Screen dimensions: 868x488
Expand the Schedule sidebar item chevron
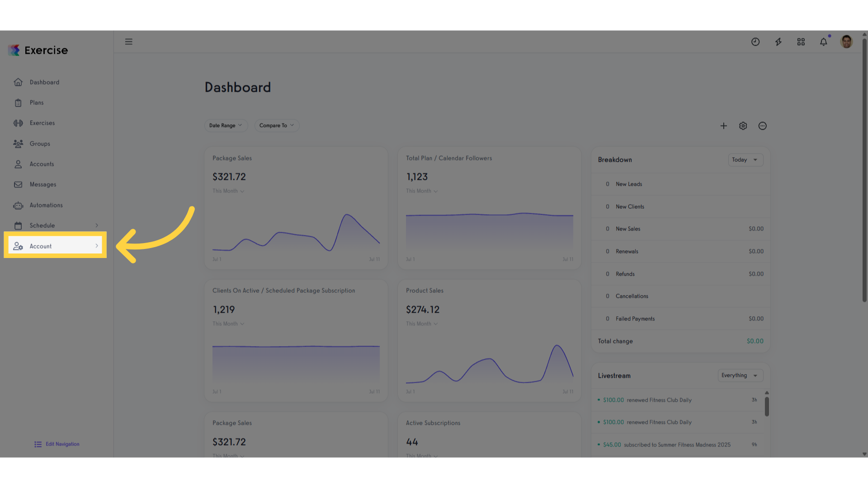point(97,225)
